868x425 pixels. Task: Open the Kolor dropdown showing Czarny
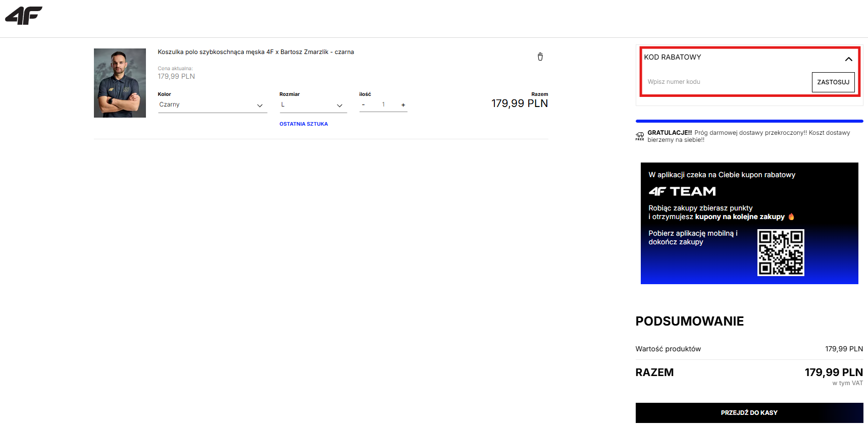(x=212, y=105)
